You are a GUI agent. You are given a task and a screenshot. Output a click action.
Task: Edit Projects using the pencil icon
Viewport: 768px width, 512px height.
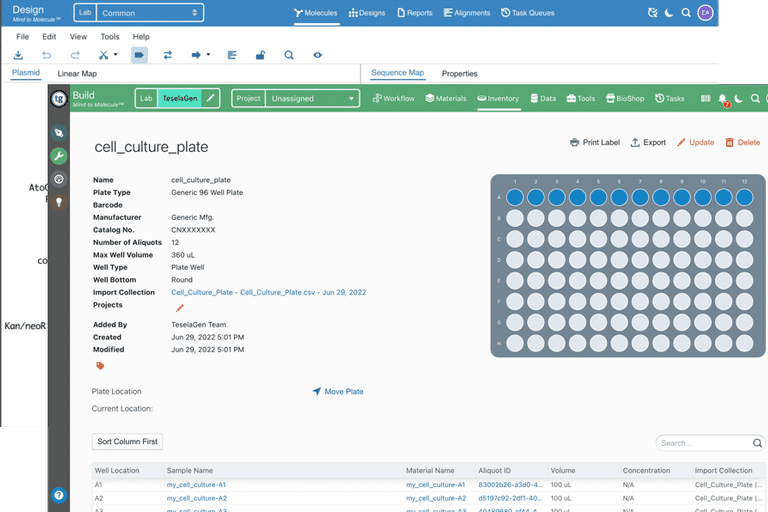180,309
